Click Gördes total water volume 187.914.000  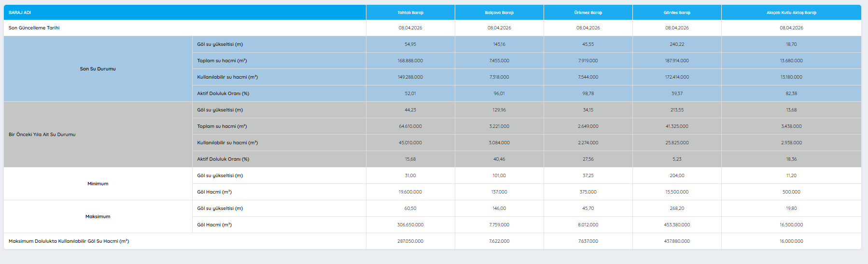pyautogui.click(x=677, y=61)
